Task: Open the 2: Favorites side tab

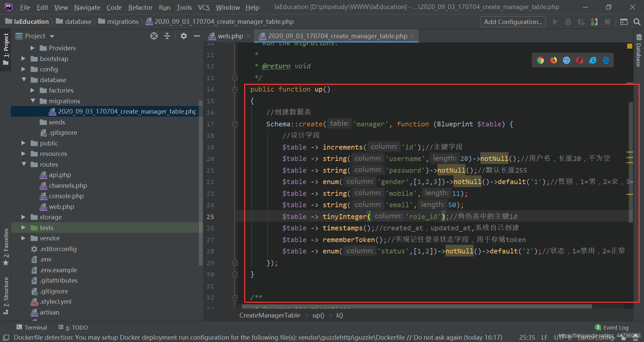Action: [6, 247]
